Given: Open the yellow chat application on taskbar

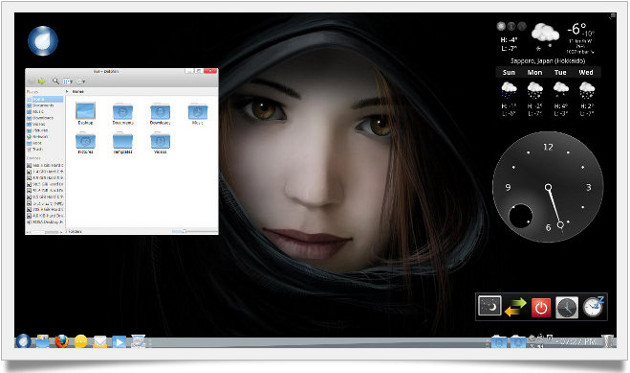Looking at the screenshot, I should pos(81,342).
